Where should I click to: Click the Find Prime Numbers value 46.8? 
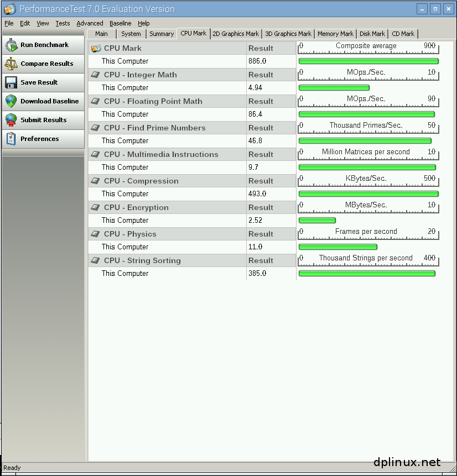pyautogui.click(x=255, y=141)
